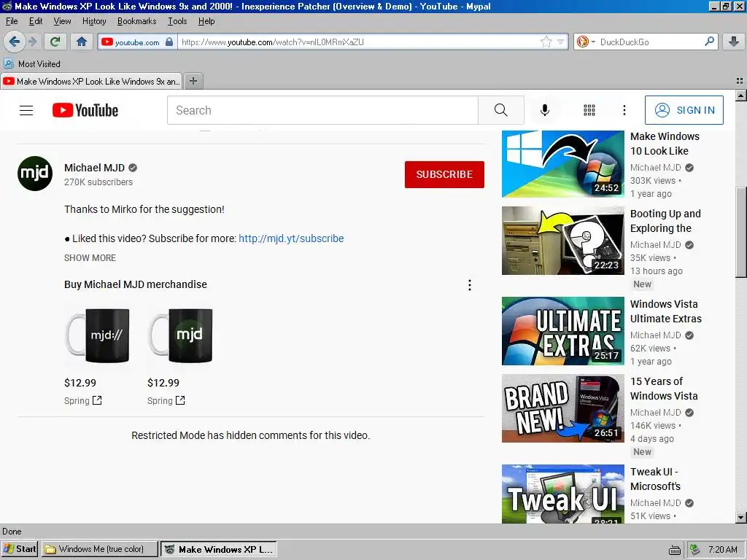Open YouTube settings three-dot menu
Screen dimensions: 747x560
click(624, 111)
